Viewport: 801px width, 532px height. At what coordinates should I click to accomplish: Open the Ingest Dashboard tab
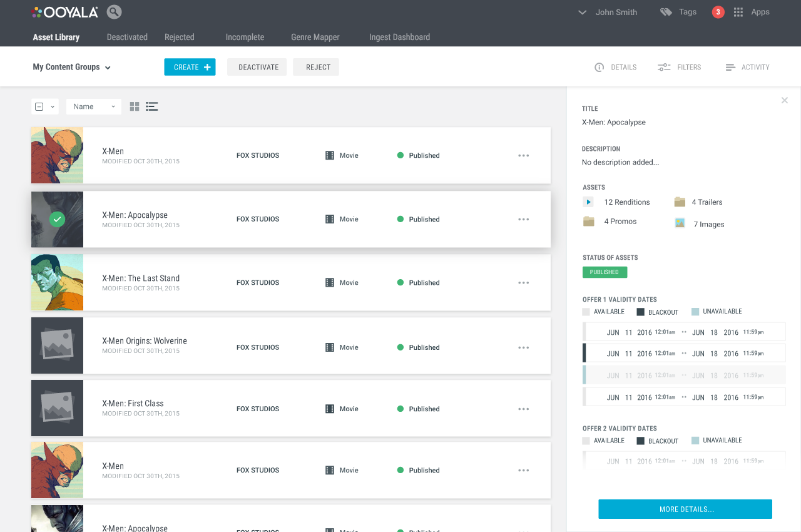click(399, 37)
